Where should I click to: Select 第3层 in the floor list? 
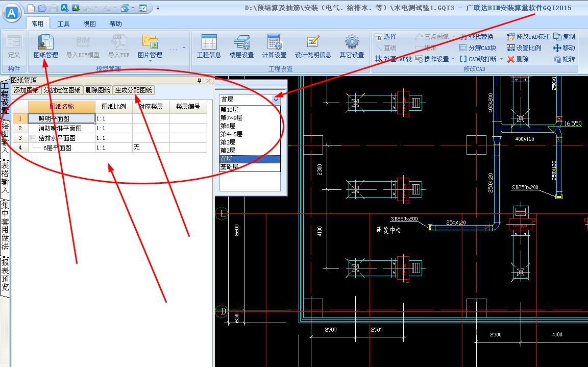click(x=250, y=142)
